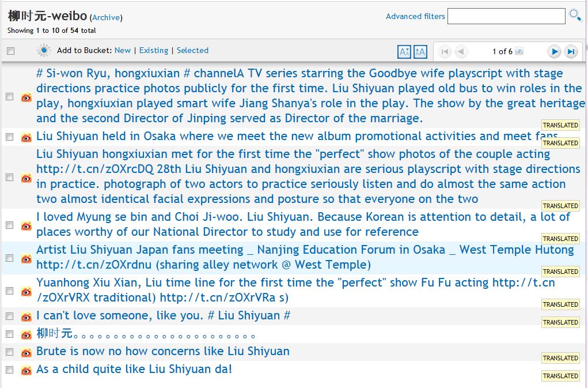588x388 pixels.
Task: Open the 'Artist Liu Shiyuan Japan fans meeting' post
Action: 305,257
